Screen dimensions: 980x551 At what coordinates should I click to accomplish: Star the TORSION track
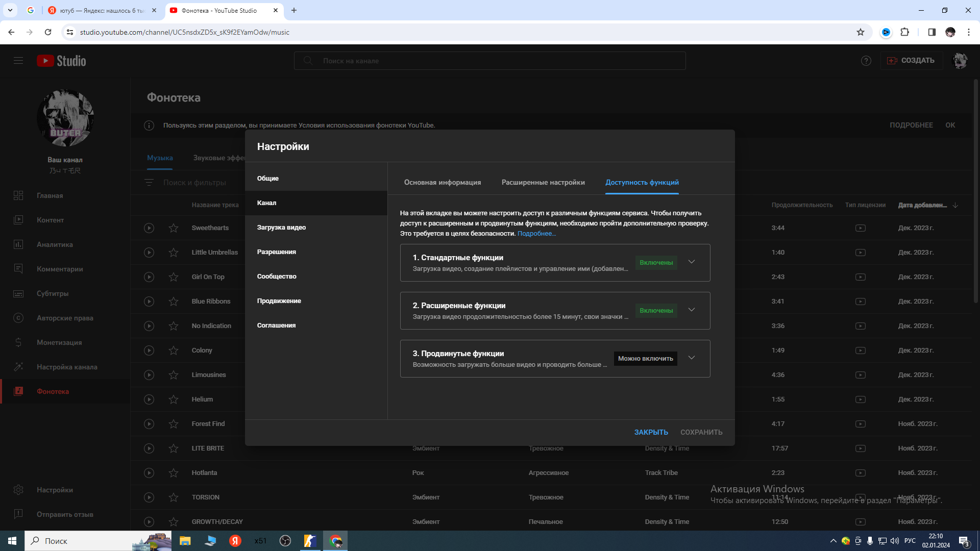(x=174, y=497)
